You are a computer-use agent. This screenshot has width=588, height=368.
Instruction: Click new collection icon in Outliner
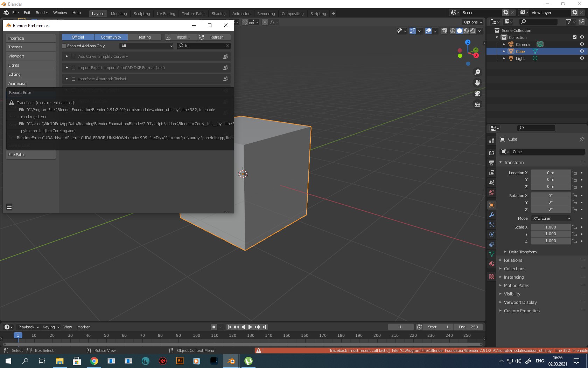tap(582, 22)
